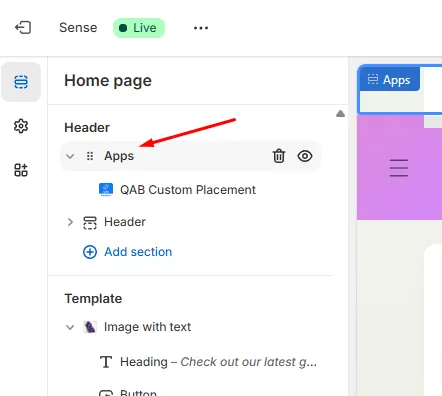The height and width of the screenshot is (396, 442).
Task: Select the Sections sidebar icon
Action: point(21,82)
